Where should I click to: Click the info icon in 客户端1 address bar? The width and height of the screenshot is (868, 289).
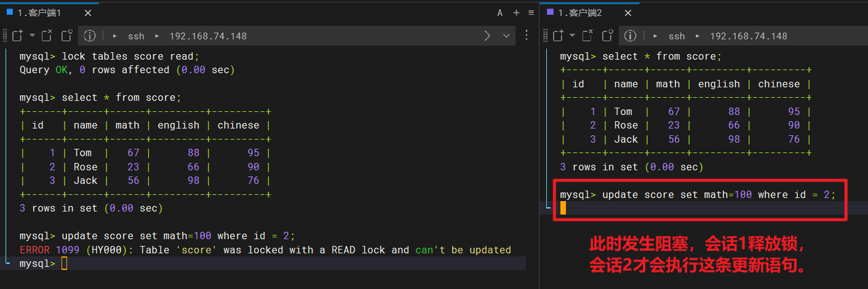point(90,36)
